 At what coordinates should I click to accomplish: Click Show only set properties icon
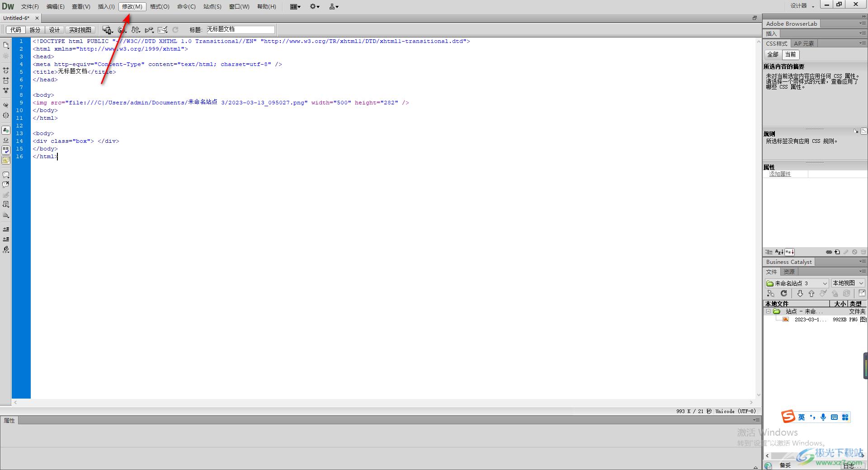789,252
